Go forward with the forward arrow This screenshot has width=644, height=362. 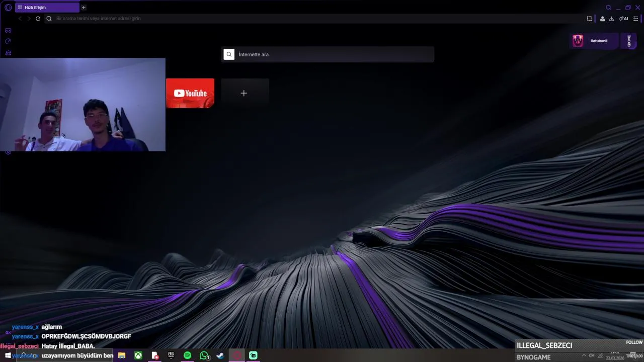click(29, 19)
